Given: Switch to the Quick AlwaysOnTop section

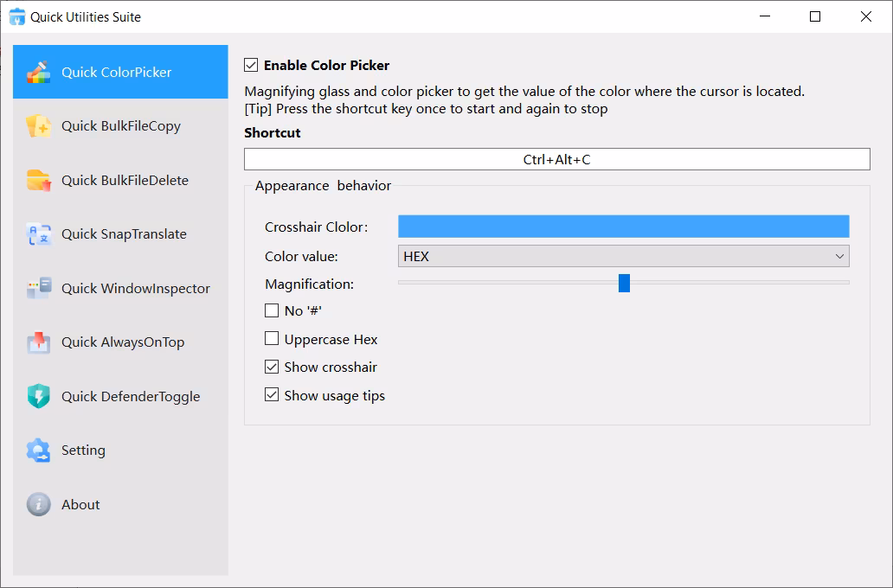Looking at the screenshot, I should [x=121, y=342].
